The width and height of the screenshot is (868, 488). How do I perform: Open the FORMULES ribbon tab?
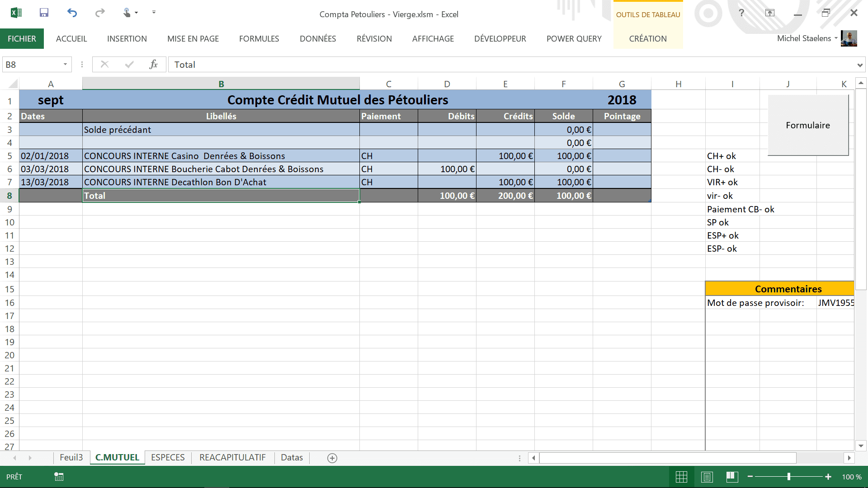click(x=259, y=39)
